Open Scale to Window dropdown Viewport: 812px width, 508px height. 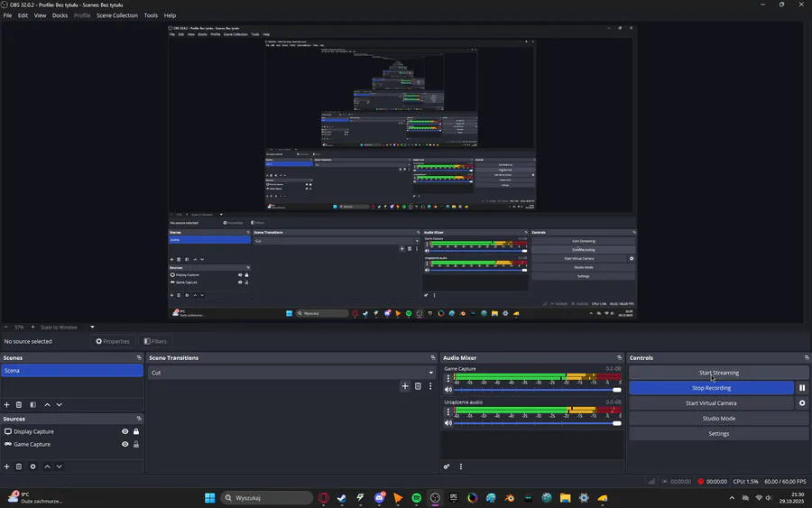click(68, 327)
